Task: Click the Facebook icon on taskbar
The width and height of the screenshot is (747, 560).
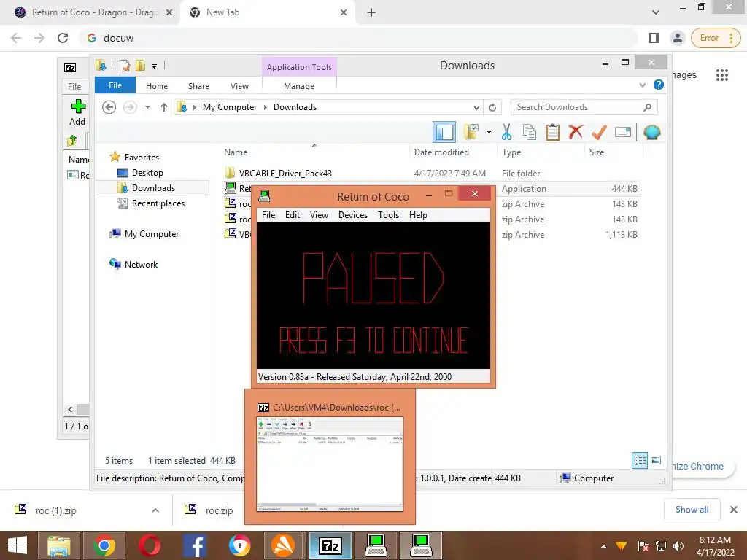Action: click(x=194, y=545)
